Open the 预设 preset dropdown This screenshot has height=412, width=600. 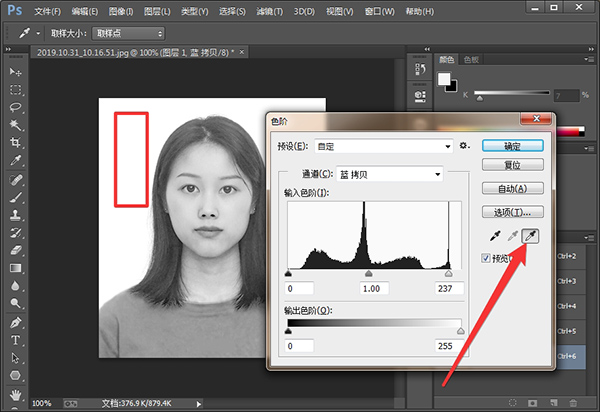coord(383,146)
